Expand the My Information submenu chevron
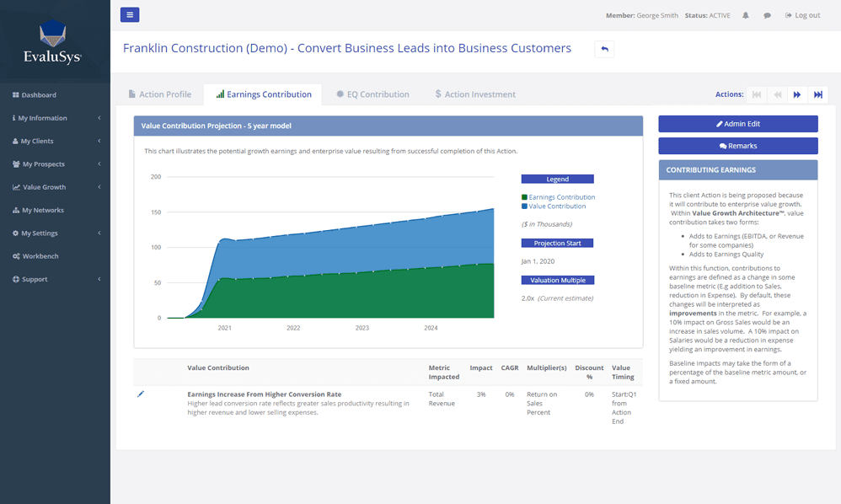This screenshot has width=841, height=504. coord(99,118)
